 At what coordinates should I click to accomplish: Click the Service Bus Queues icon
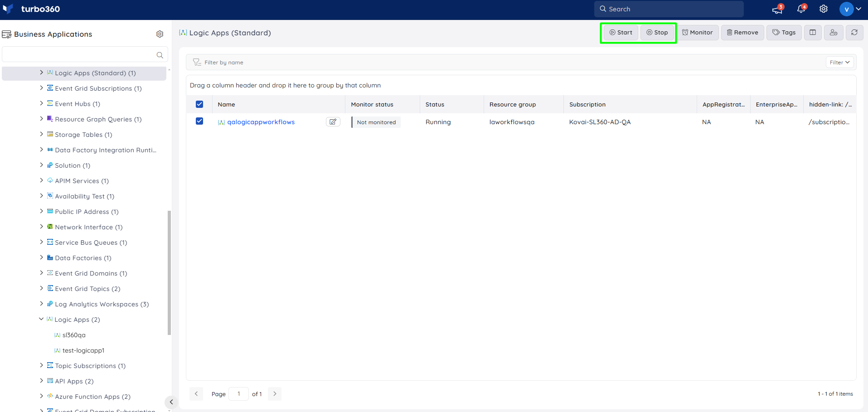coord(50,242)
